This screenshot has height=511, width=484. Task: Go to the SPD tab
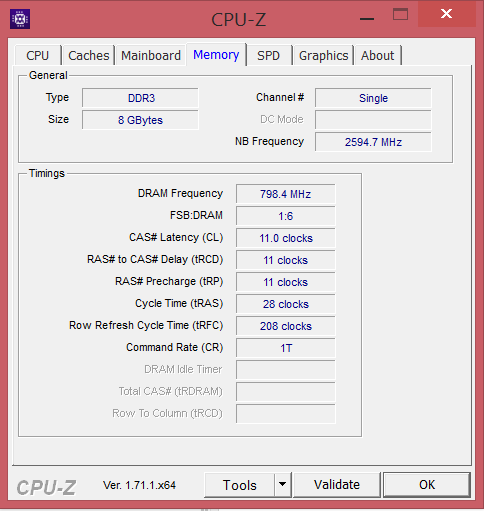pos(268,55)
